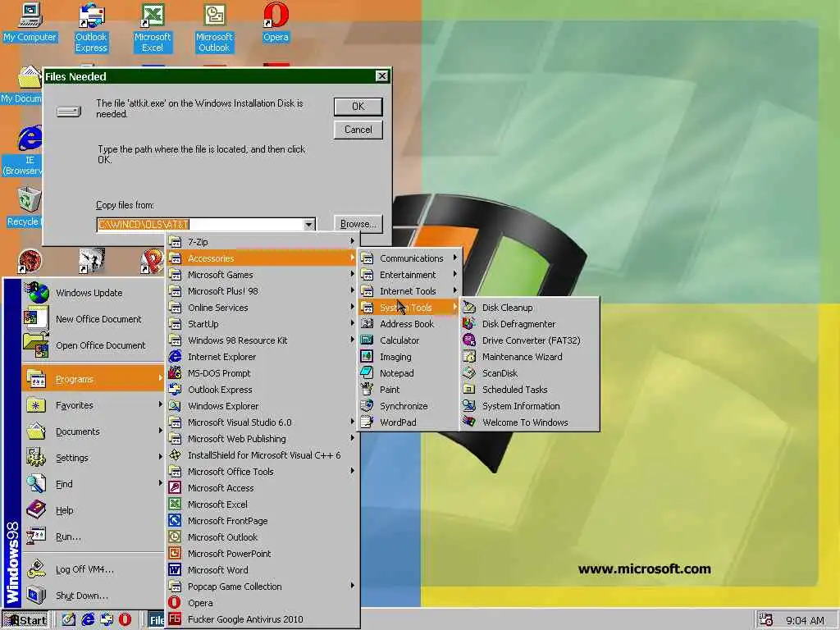
Task: Launch Notepad from Accessories
Action: (410, 373)
